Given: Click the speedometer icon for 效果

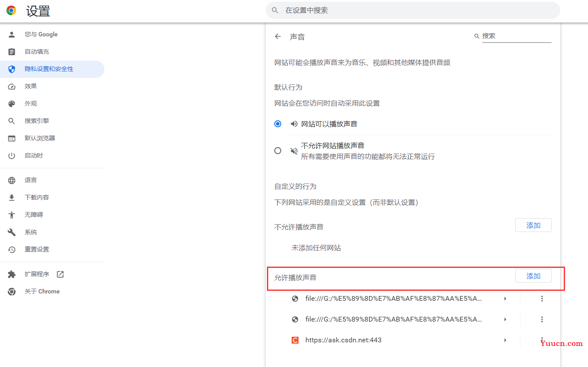Looking at the screenshot, I should [12, 86].
